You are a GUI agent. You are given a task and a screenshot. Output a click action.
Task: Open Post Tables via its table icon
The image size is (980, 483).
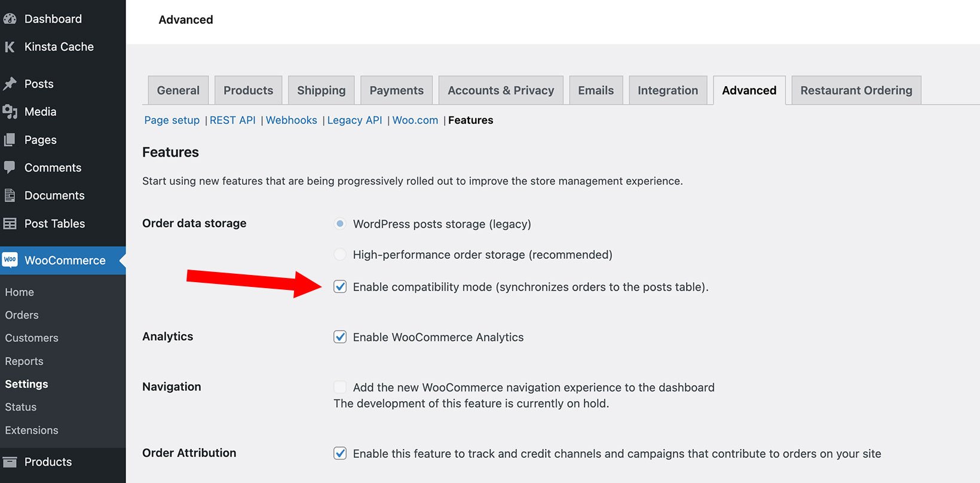[x=10, y=223]
